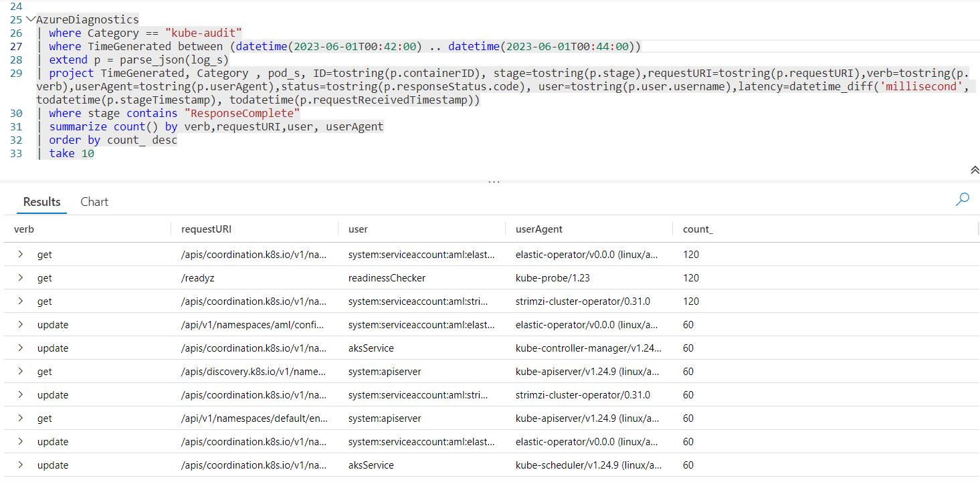Image resolution: width=980 pixels, height=490 pixels.
Task: Click the chevron on strimzi-cluster-operator update row
Action: point(20,394)
